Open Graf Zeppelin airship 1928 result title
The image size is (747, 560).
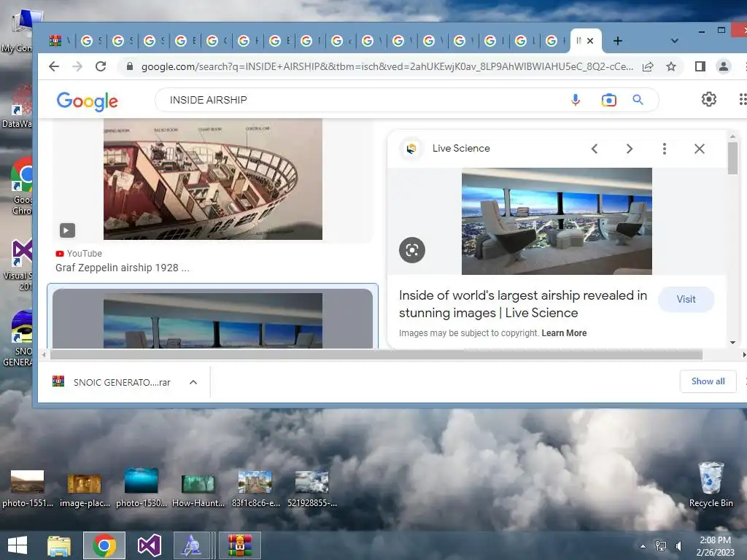(x=122, y=268)
